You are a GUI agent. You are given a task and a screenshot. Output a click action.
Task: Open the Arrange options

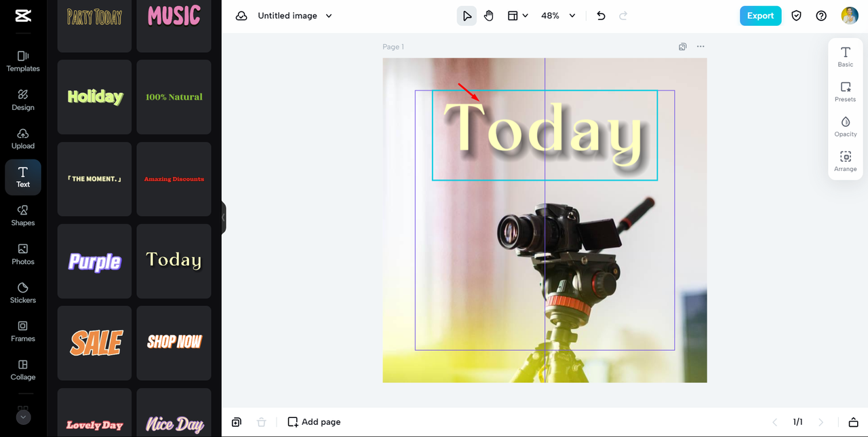coord(846,161)
